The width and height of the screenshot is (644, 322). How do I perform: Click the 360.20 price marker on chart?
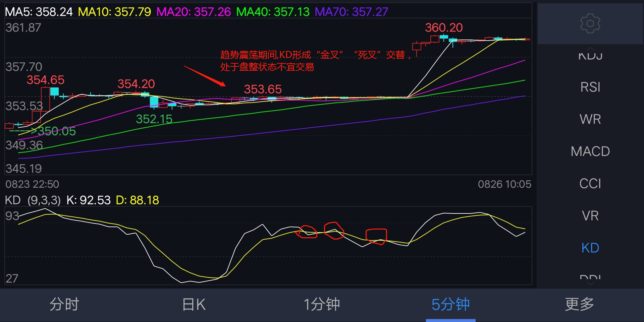(x=444, y=27)
